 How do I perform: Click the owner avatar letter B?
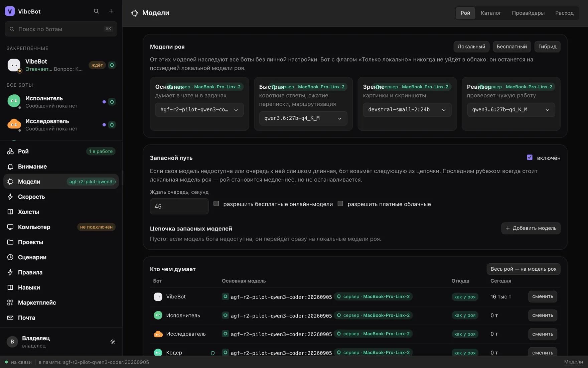(12, 342)
